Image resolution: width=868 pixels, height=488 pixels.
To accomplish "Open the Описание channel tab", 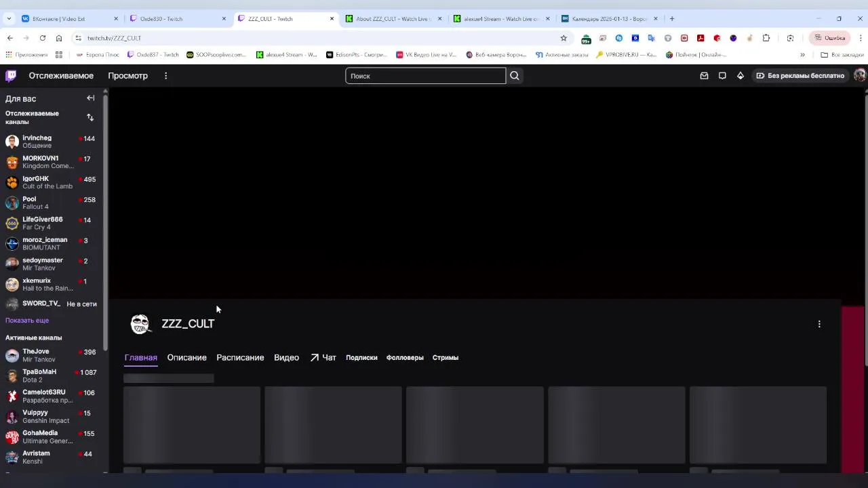I will pos(186,357).
